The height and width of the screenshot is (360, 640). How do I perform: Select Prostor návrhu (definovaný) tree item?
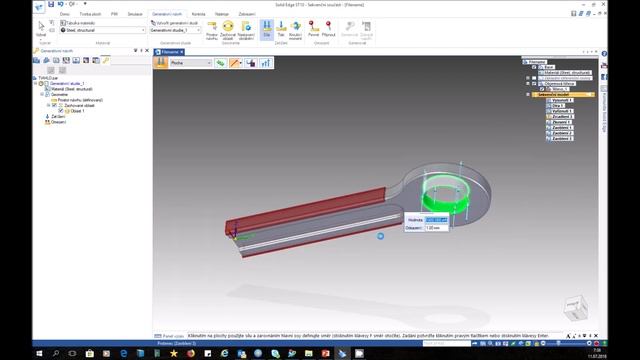pos(80,100)
